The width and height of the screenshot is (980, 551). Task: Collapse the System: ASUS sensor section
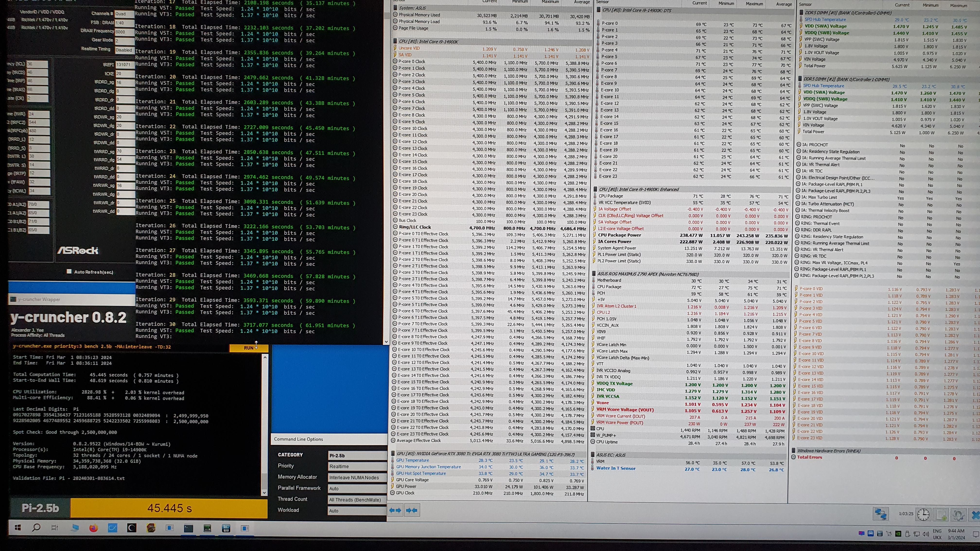pos(396,8)
